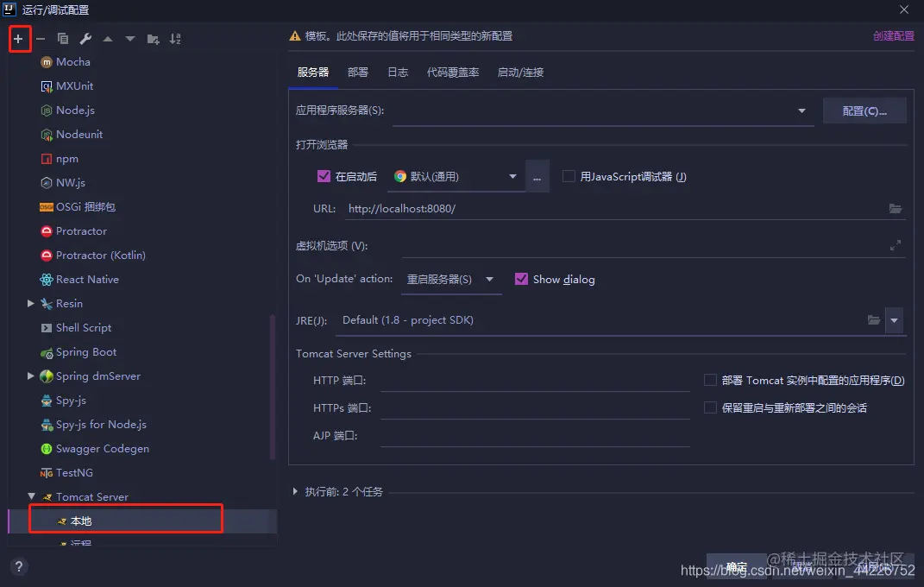Switch to the 部署 tab
Image resolution: width=924 pixels, height=587 pixels.
point(358,73)
